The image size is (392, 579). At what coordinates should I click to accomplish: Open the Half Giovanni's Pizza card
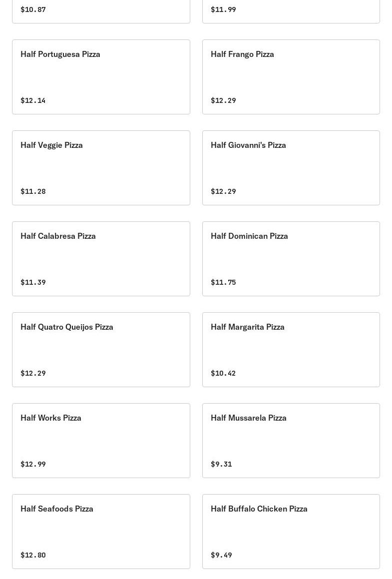tap(291, 168)
